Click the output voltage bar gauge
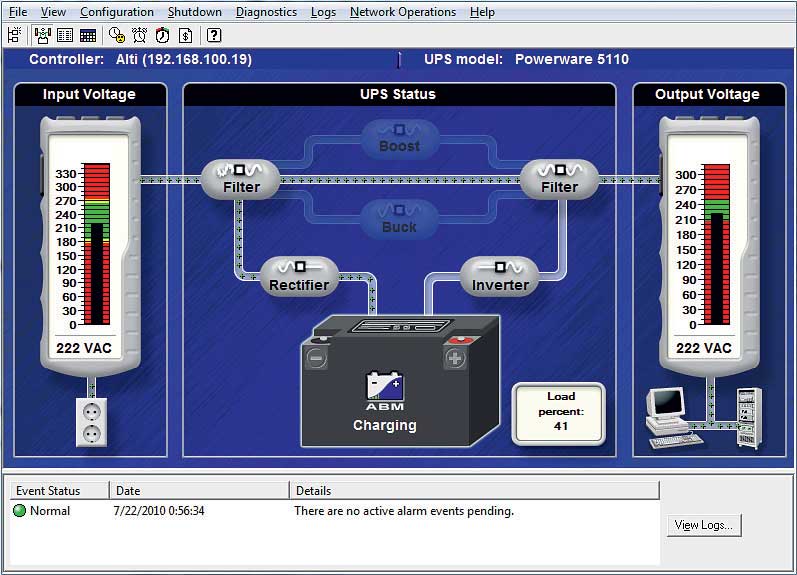Viewport: 797px width, 575px height. tap(717, 244)
